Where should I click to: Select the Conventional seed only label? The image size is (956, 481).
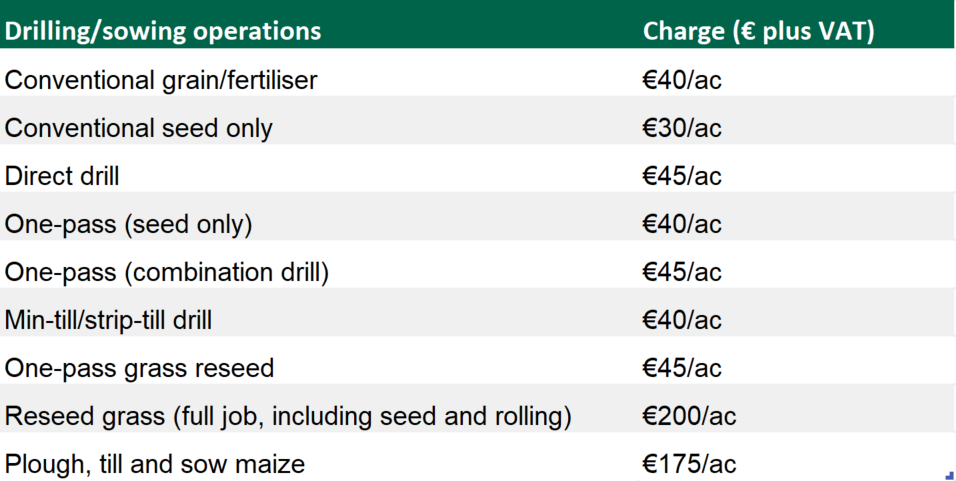pyautogui.click(x=139, y=128)
